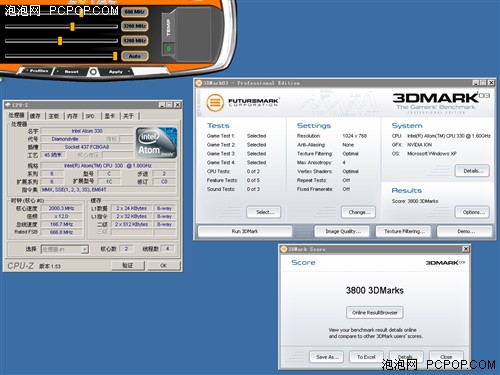
Task: Click the NVIDIA ION GFX text
Action: tap(419, 145)
